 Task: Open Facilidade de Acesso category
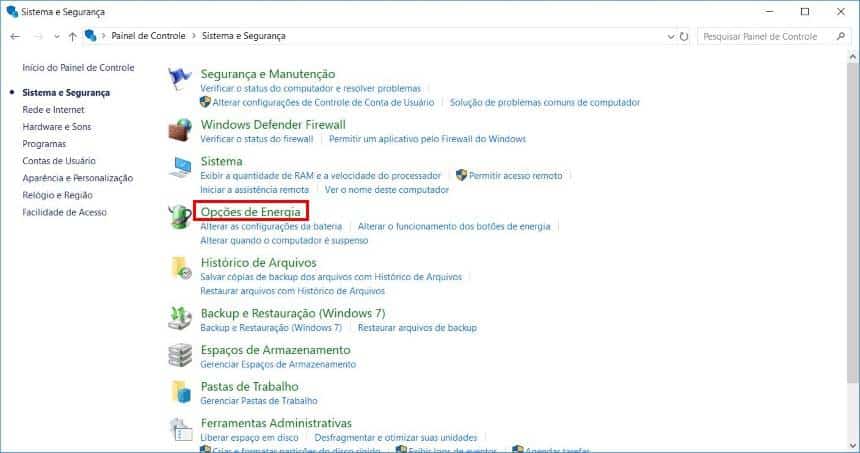64,212
